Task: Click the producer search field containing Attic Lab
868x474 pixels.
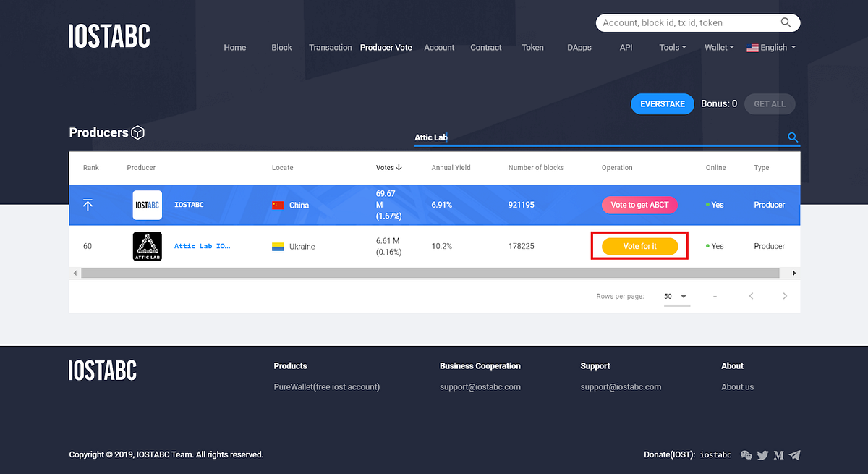Action: coord(599,137)
